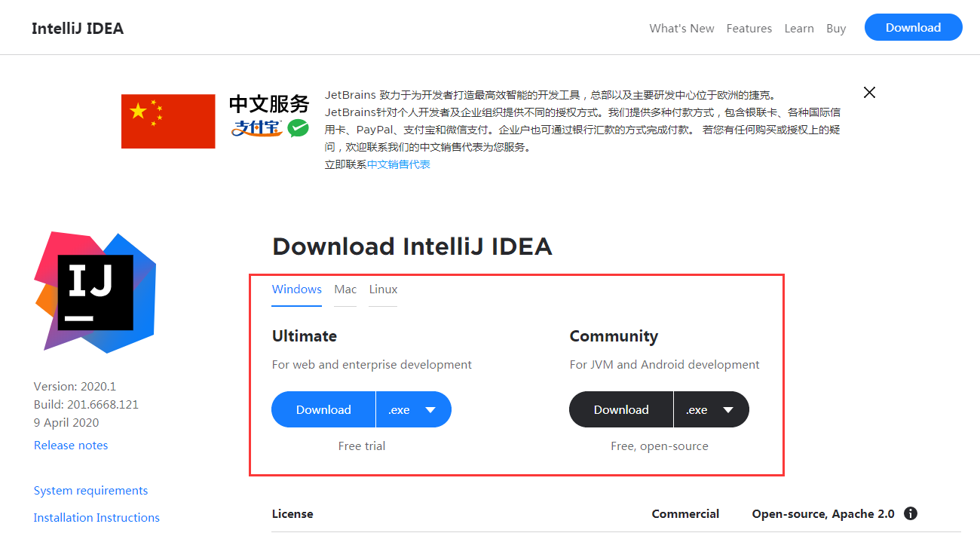Click the info icon beside Apache 2.0

[x=910, y=513]
